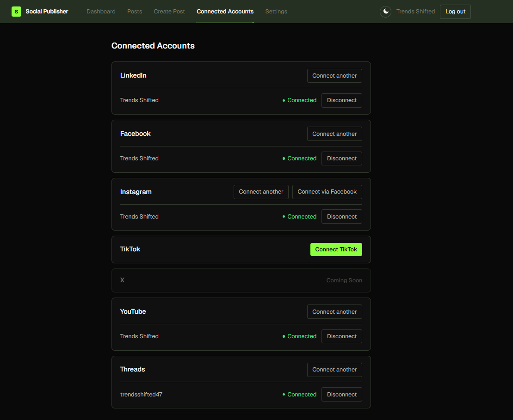Click the green Connect TikTok button
513x420 pixels.
[336, 250]
